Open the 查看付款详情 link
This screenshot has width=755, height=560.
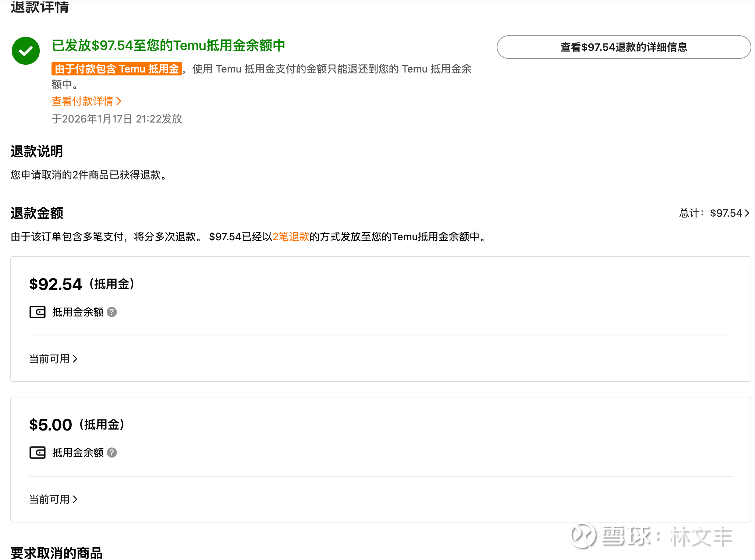coord(82,101)
